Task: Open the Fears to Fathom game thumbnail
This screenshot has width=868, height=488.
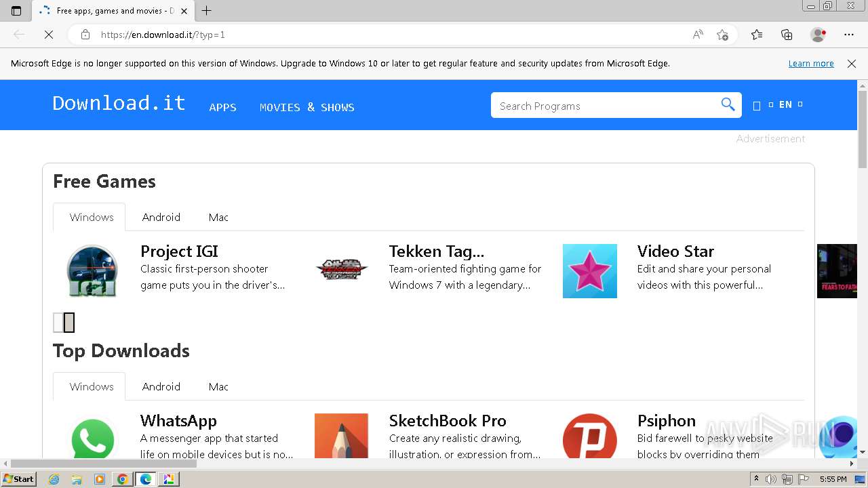Action: pos(837,271)
